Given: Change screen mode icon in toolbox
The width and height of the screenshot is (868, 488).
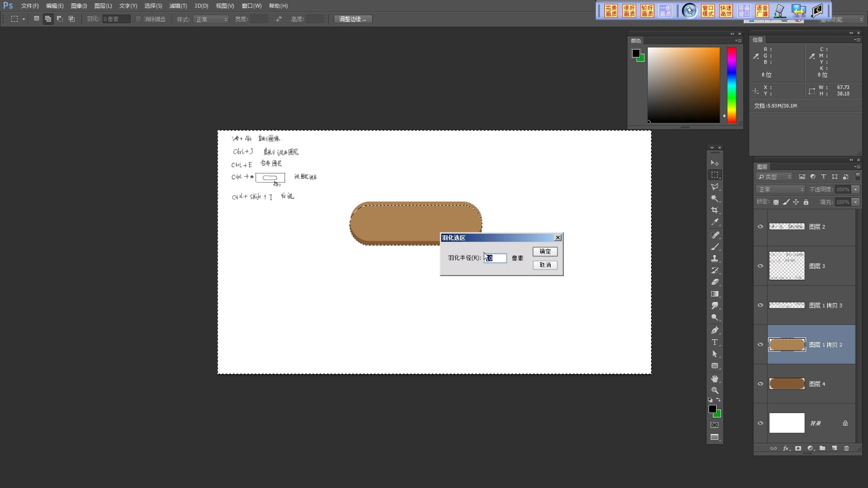Looking at the screenshot, I should 714,437.
